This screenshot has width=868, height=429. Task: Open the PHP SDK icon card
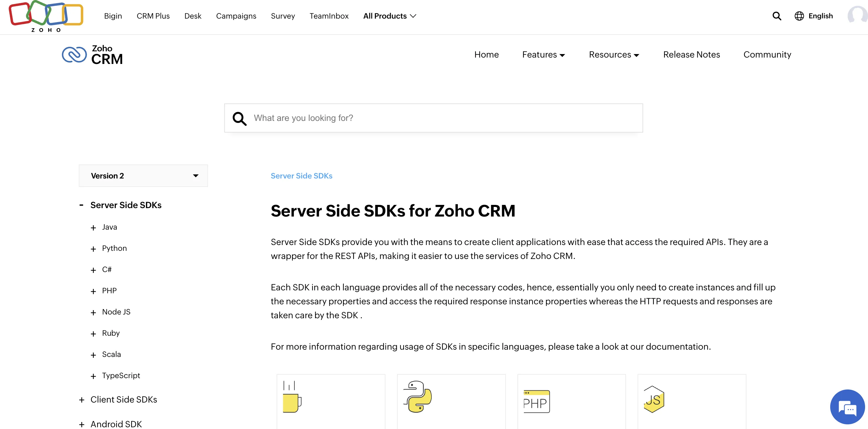click(572, 401)
